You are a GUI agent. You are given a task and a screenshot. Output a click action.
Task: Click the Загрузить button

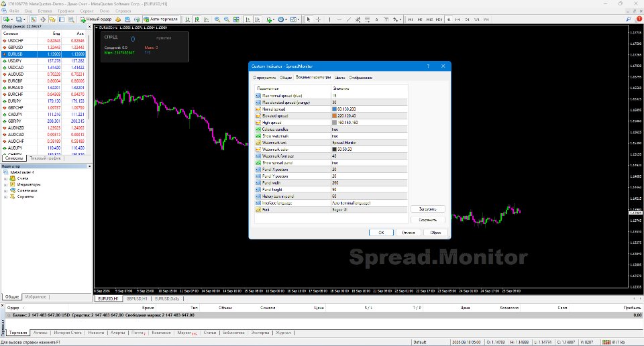pyautogui.click(x=427, y=209)
